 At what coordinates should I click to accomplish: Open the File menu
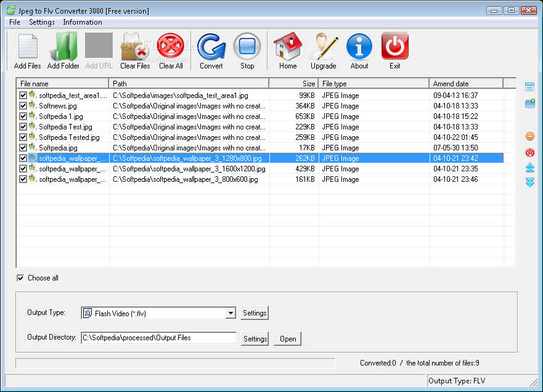[x=15, y=22]
